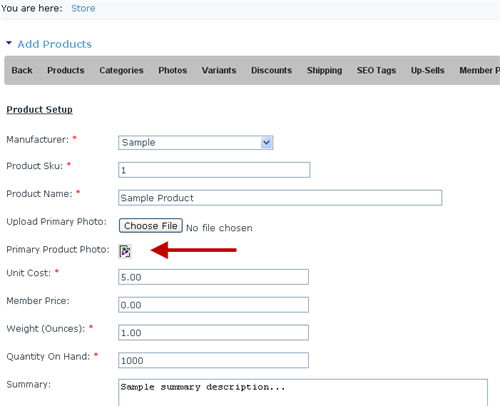The height and width of the screenshot is (406, 500).
Task: Open the Products tab
Action: (66, 70)
